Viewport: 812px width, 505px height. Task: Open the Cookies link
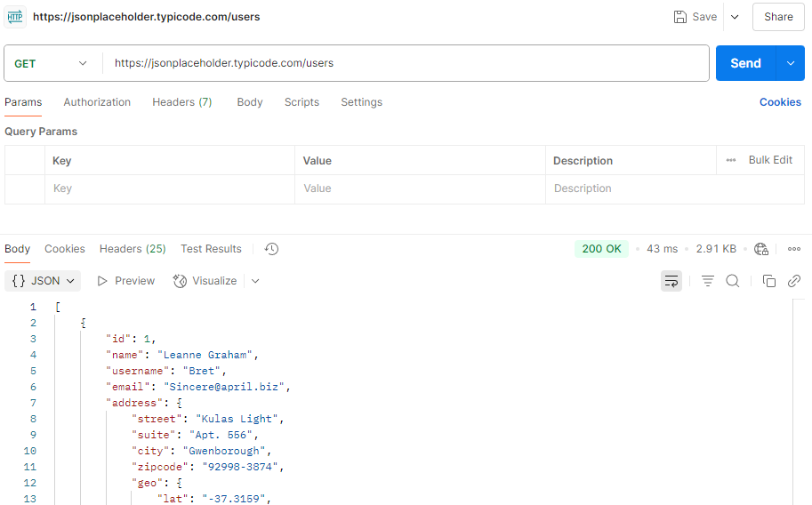780,102
